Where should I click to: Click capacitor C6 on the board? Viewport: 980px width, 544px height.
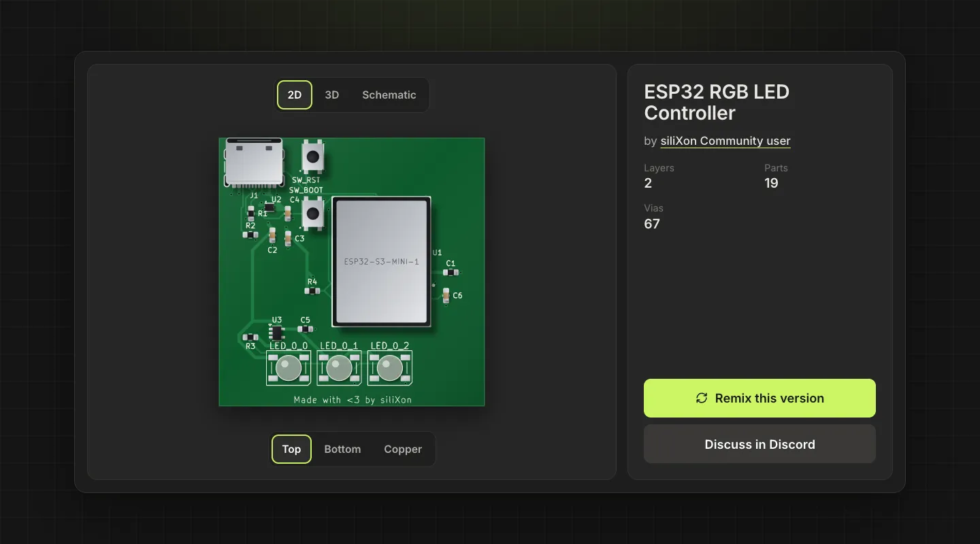(x=446, y=295)
